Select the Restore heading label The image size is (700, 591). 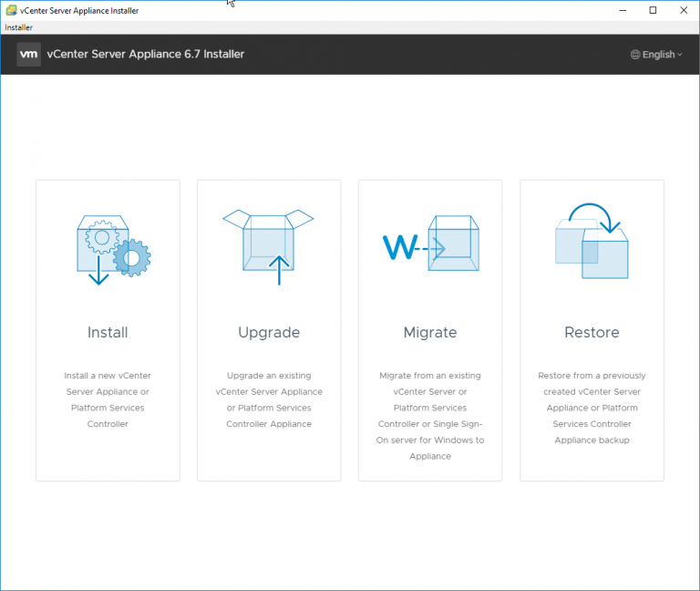click(592, 333)
